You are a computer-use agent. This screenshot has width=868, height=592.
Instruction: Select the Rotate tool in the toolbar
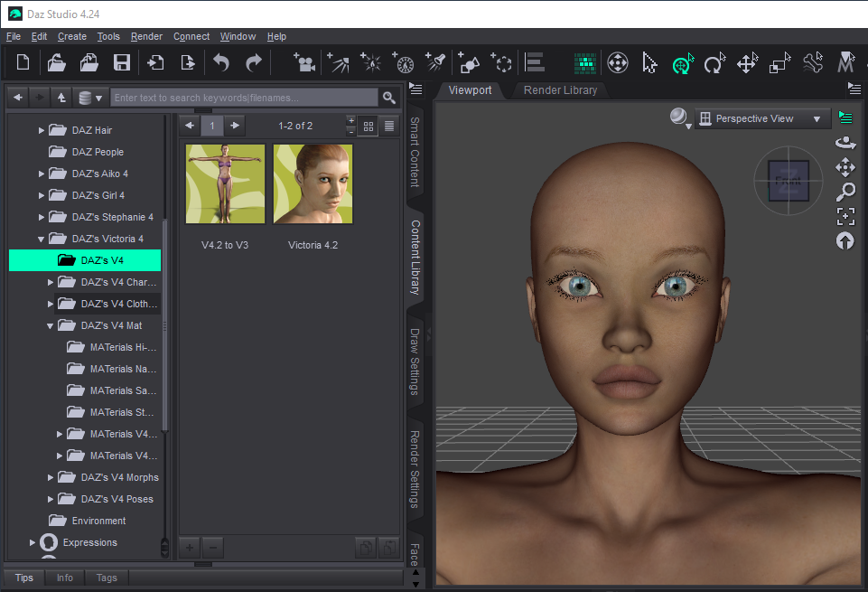pos(714,63)
